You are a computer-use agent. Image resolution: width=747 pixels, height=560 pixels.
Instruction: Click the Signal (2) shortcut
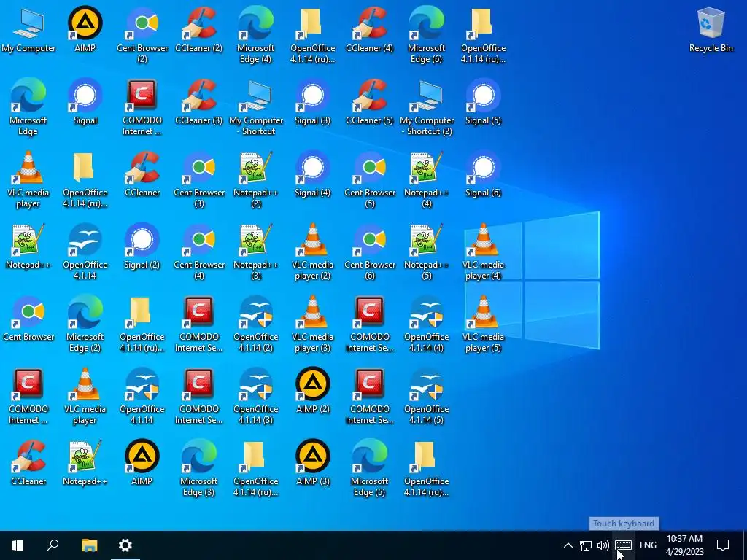142,246
